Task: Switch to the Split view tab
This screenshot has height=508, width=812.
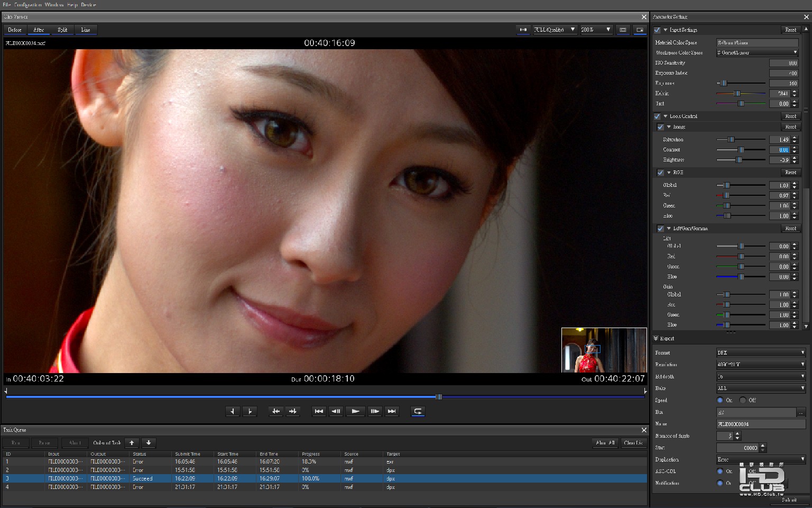Action: pyautogui.click(x=62, y=30)
